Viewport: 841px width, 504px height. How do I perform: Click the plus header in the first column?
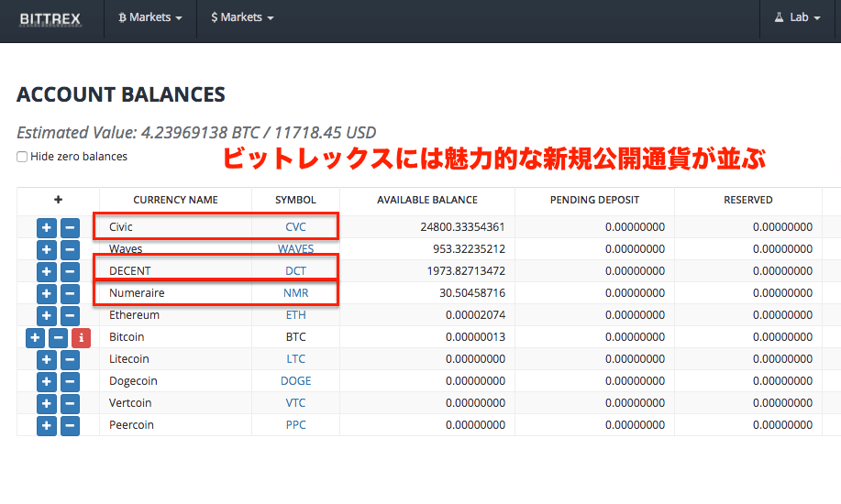58,200
